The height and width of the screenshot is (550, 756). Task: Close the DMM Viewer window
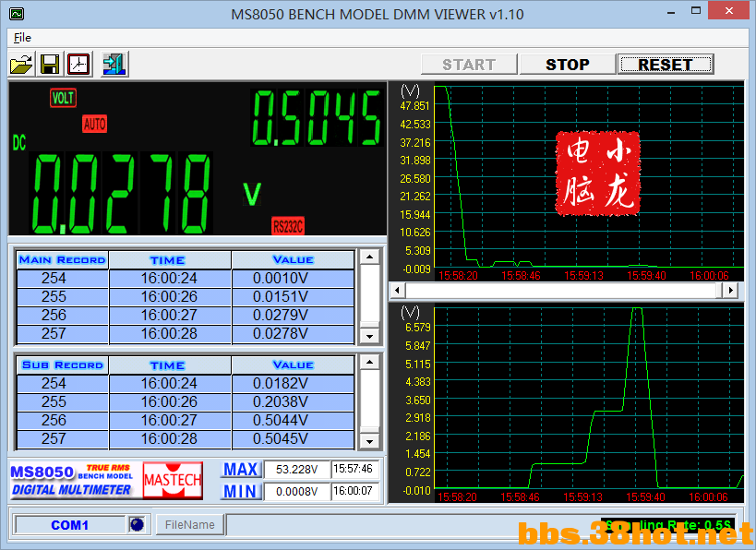pyautogui.click(x=729, y=10)
